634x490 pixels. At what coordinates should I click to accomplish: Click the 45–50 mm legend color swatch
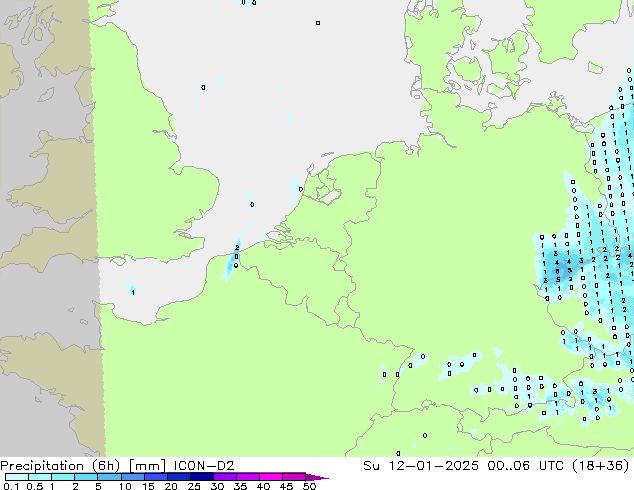294,477
